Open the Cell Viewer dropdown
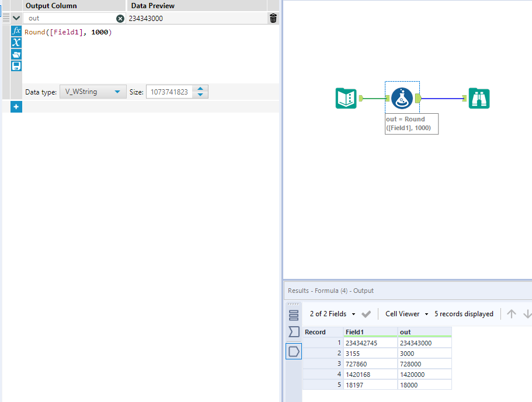The height and width of the screenshot is (402, 532). pyautogui.click(x=405, y=314)
